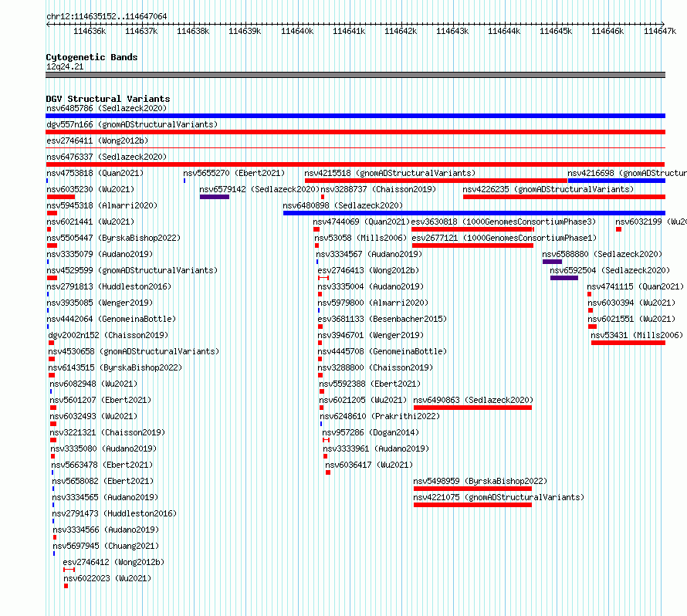Select nsv6030394 (Wu2021) label
The height and width of the screenshot is (616, 687).
pyautogui.click(x=631, y=303)
